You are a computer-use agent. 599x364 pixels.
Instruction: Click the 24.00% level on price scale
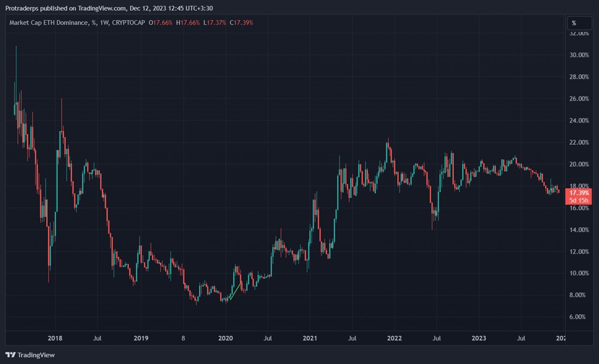click(x=578, y=120)
